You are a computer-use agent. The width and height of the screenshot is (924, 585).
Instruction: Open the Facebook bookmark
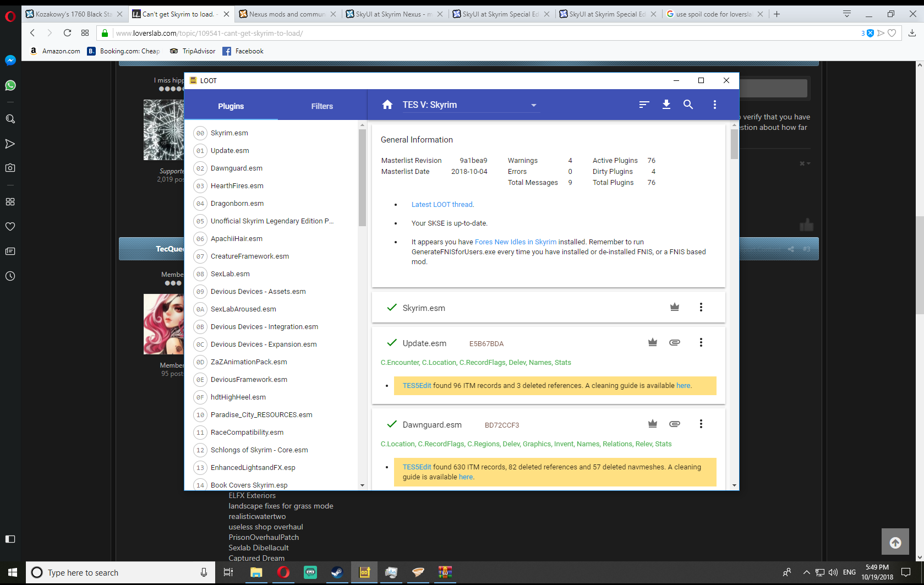[x=243, y=51]
